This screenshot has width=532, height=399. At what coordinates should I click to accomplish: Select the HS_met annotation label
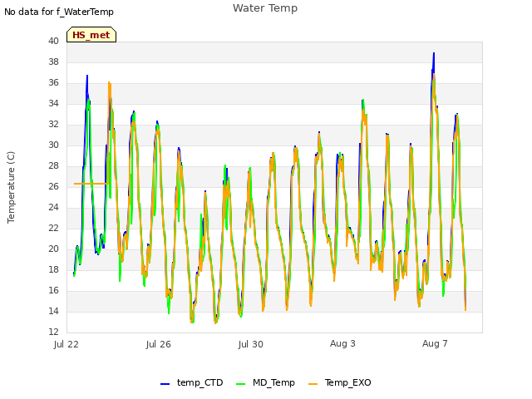click(91, 35)
